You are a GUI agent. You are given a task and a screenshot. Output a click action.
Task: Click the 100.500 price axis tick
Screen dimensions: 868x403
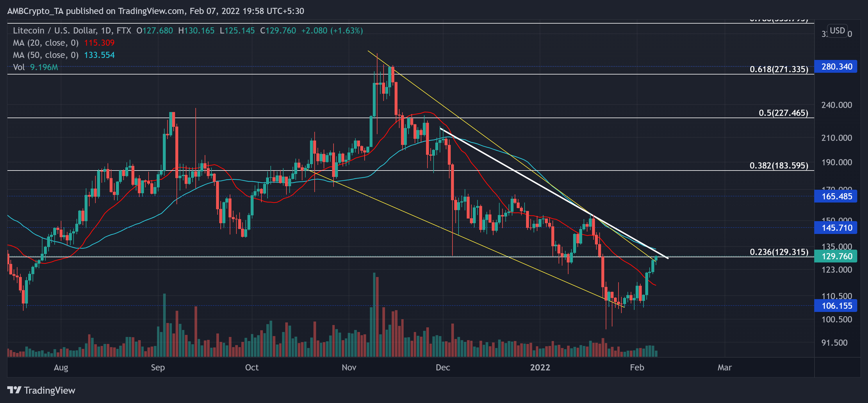tap(836, 319)
